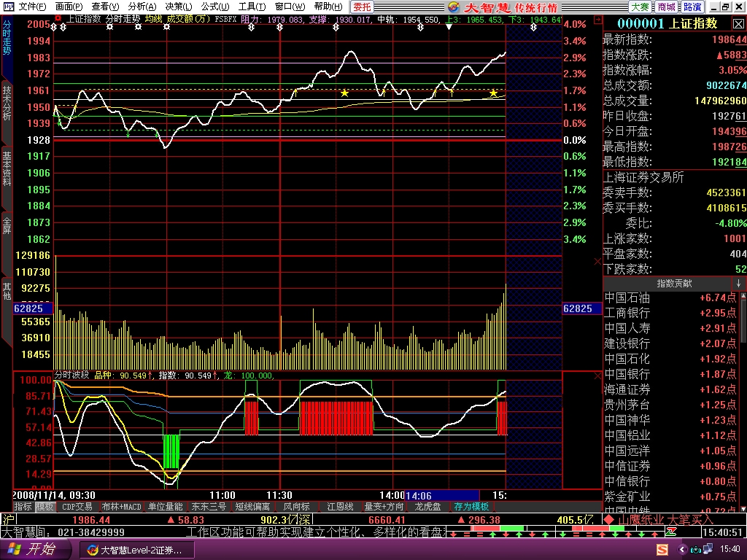This screenshot has height=560, width=747.
Task: Open the 开始 Start menu
Action: (36, 549)
